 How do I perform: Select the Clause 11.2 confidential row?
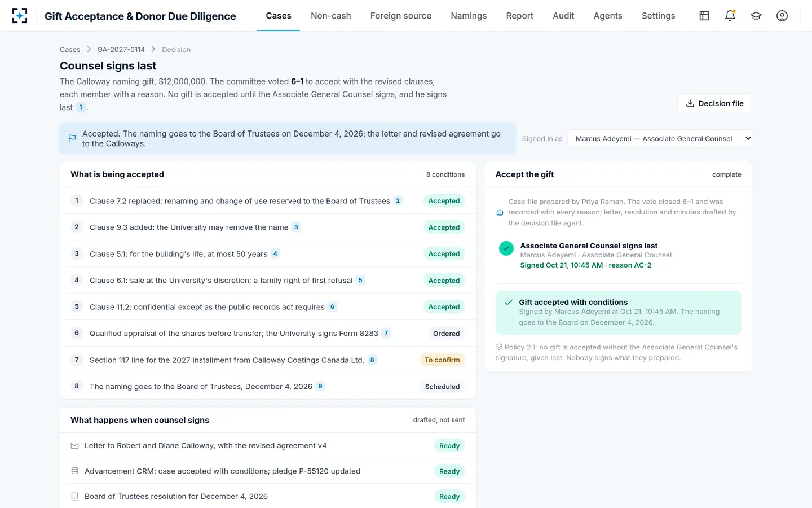click(268, 306)
